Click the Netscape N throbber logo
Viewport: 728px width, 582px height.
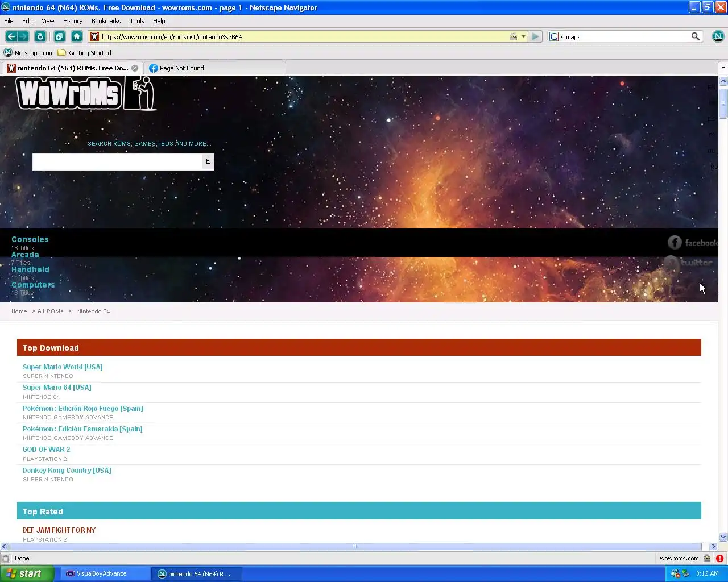(x=718, y=36)
